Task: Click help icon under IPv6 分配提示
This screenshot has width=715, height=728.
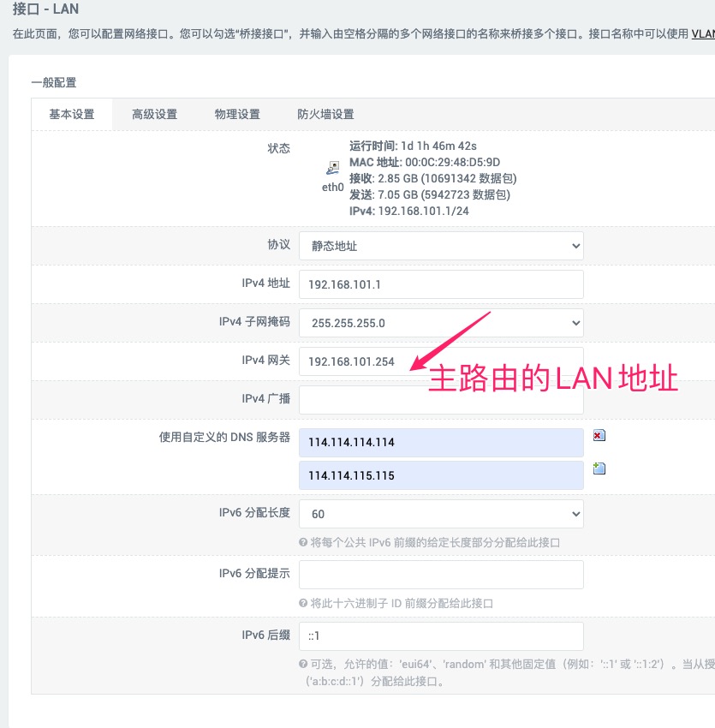Action: (x=303, y=603)
